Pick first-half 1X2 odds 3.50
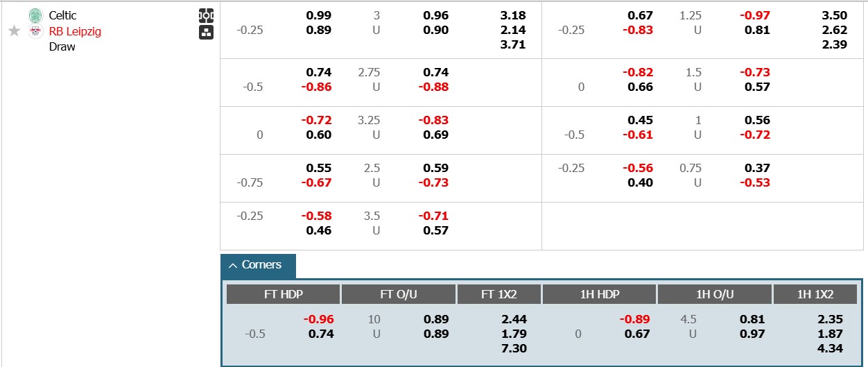Screen dimensions: 868x367 pyautogui.click(x=833, y=15)
